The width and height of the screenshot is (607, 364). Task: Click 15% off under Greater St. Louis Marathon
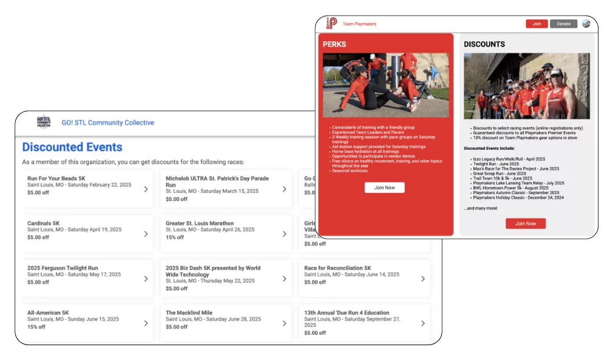(175, 237)
